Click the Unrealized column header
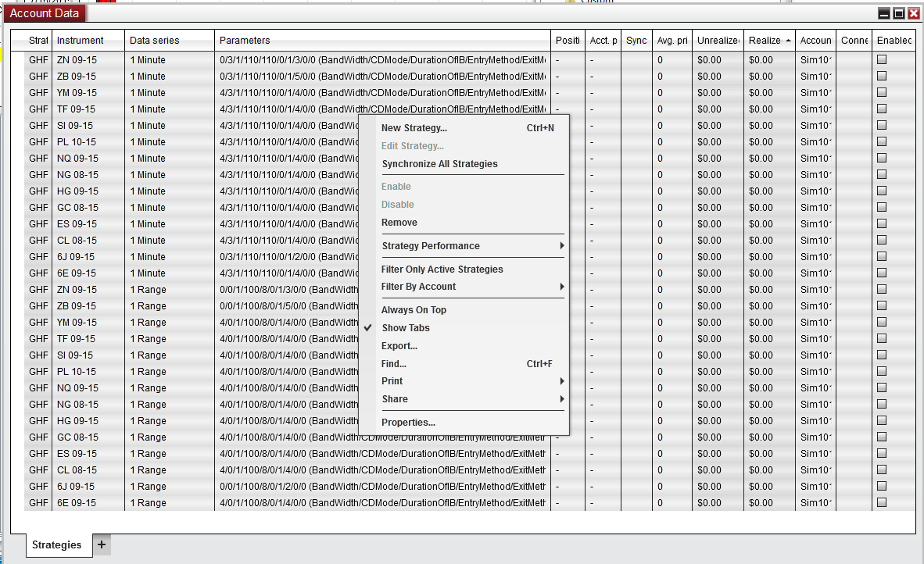Screen dimensions: 924x564 click(718, 40)
